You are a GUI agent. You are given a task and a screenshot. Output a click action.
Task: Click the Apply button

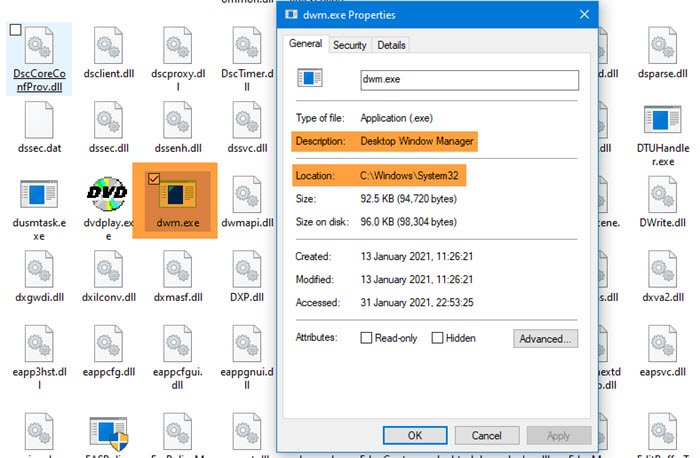[558, 435]
